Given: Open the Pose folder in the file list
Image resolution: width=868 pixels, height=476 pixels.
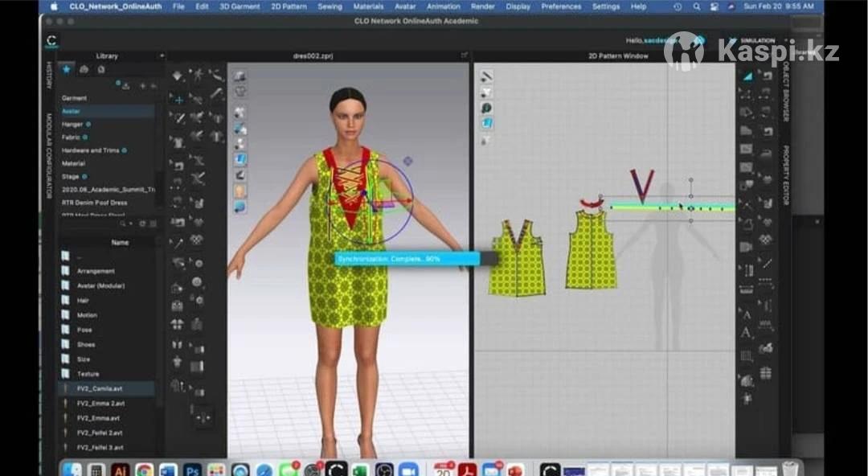Looking at the screenshot, I should click(x=84, y=330).
